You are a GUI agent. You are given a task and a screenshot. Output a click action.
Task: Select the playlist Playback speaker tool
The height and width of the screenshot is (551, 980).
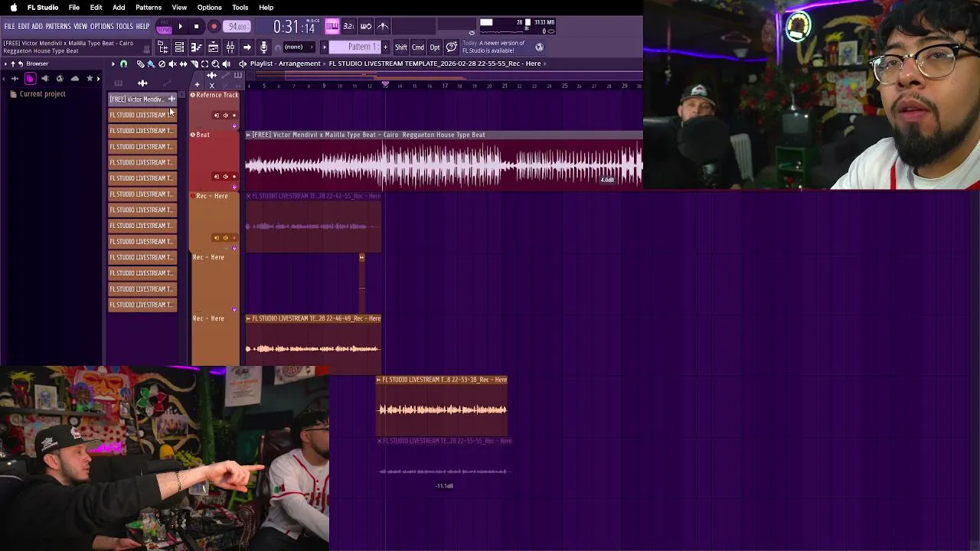[227, 64]
